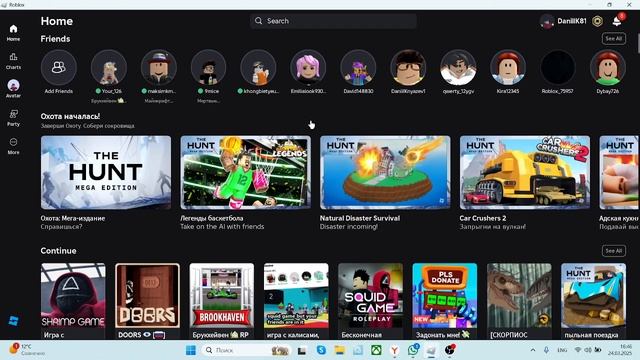Viewport: 640px width, 360px height.
Task: Click the 'Natural Disaster Survival' title text
Action: point(360,218)
